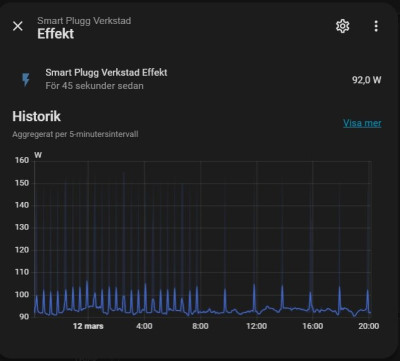Click the 140 y-axis label
400x361 pixels.
[22, 206]
